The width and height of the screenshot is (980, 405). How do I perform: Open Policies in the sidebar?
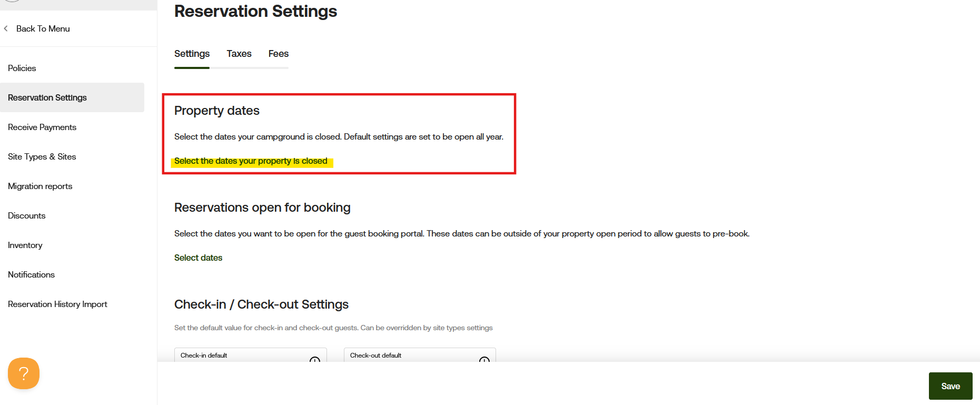22,68
